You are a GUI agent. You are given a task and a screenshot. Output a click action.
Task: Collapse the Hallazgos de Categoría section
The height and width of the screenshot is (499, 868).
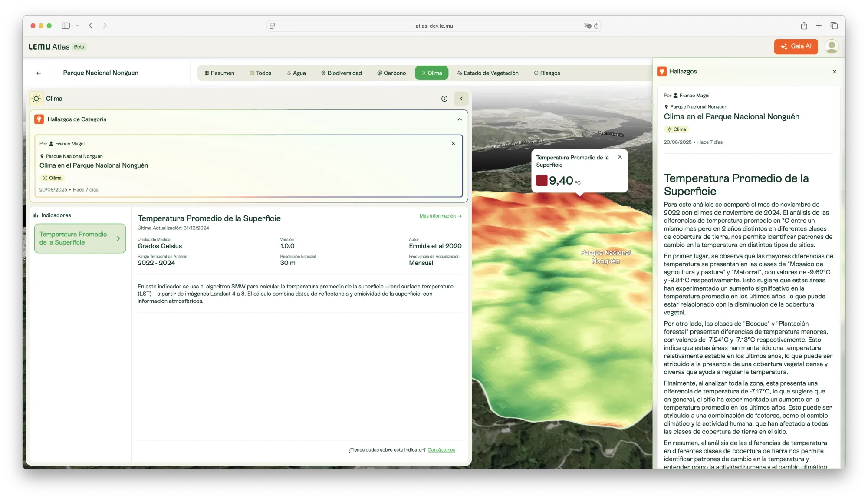pyautogui.click(x=460, y=119)
